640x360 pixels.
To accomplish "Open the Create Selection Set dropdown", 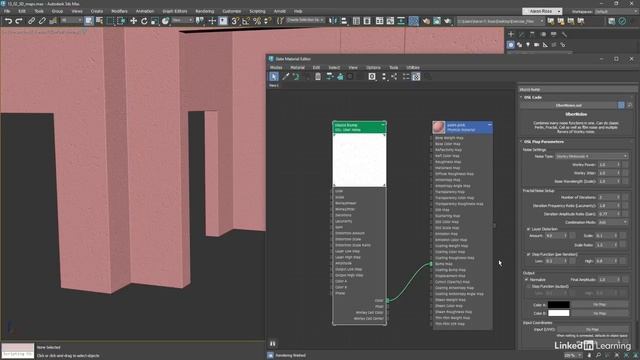I will (305, 20).
